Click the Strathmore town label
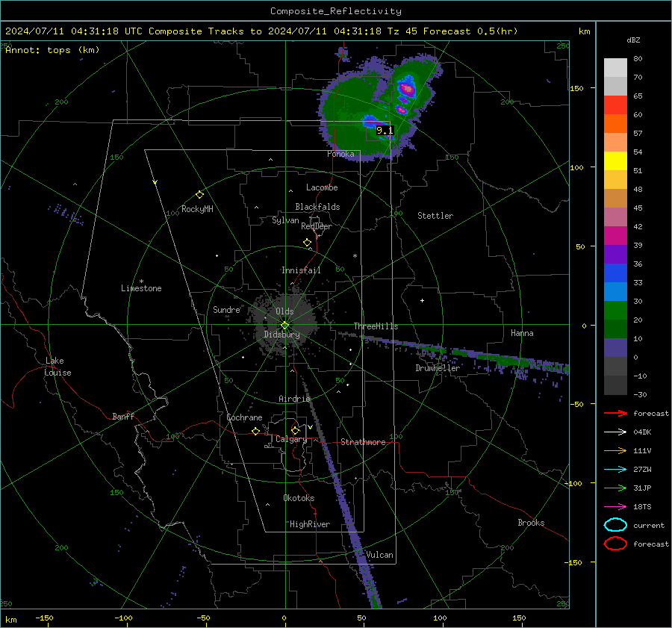 363,442
